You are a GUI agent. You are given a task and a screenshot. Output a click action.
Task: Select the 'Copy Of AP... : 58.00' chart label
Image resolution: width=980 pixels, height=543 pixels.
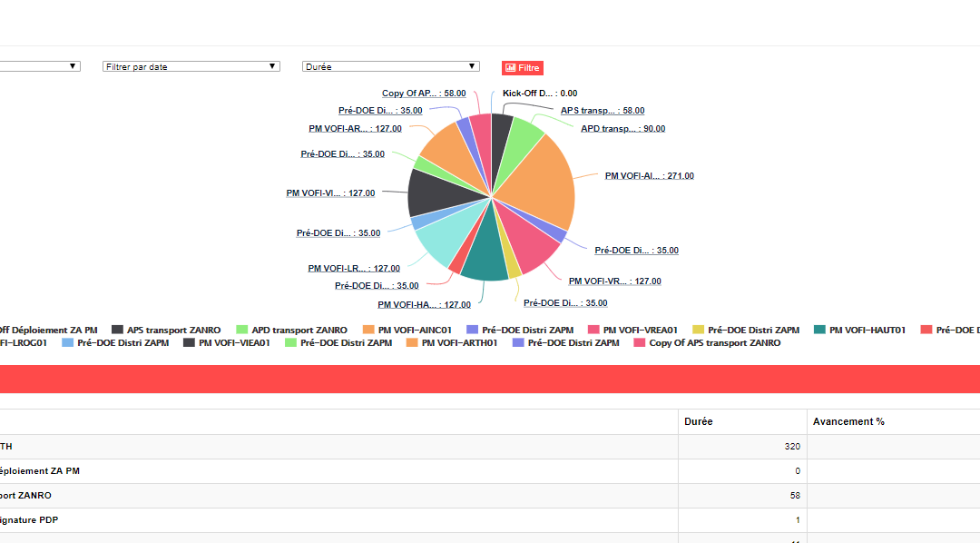click(424, 94)
